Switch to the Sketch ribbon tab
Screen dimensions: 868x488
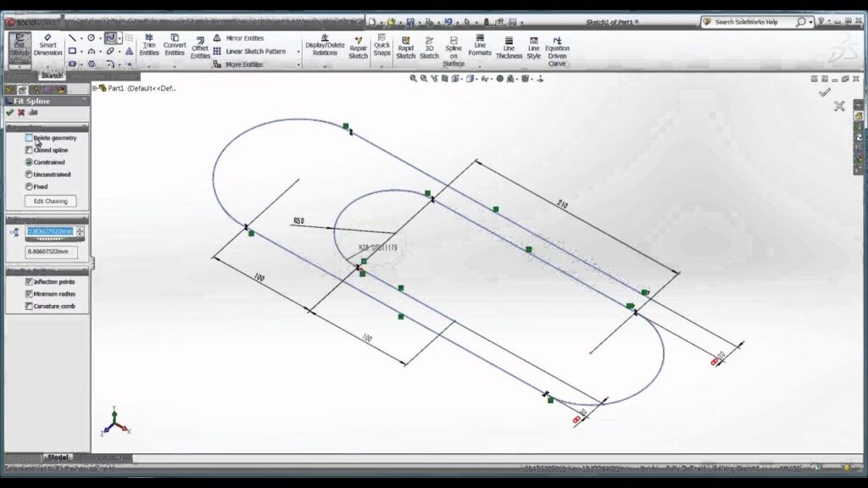point(52,75)
